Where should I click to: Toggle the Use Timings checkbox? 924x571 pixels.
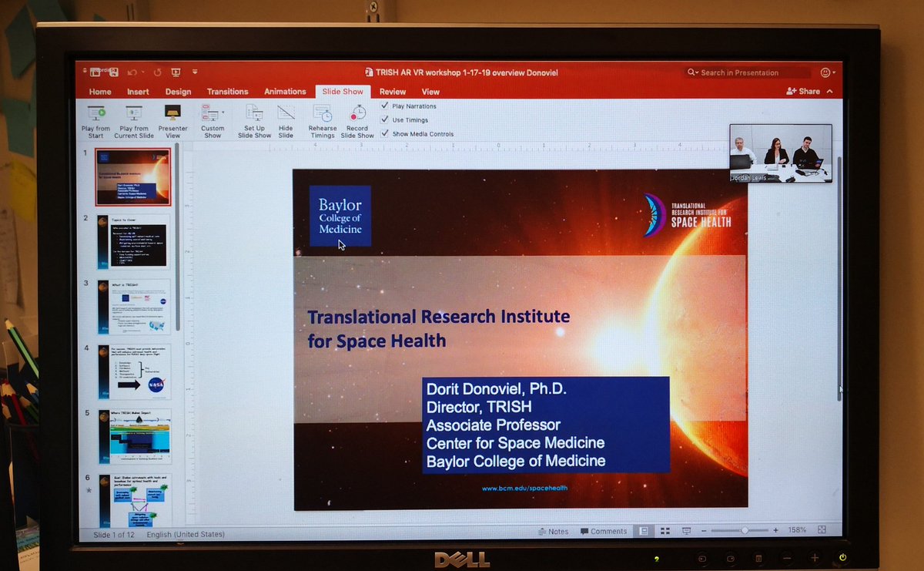[x=385, y=119]
